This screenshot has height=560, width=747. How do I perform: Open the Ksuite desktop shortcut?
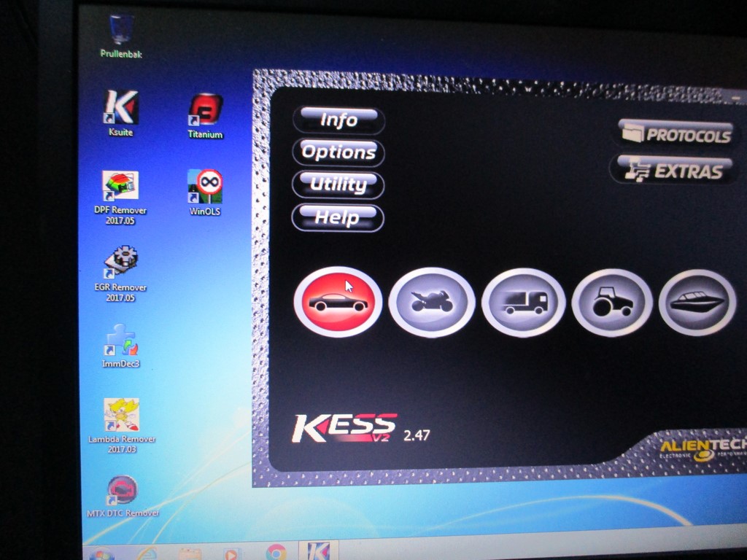click(x=120, y=108)
